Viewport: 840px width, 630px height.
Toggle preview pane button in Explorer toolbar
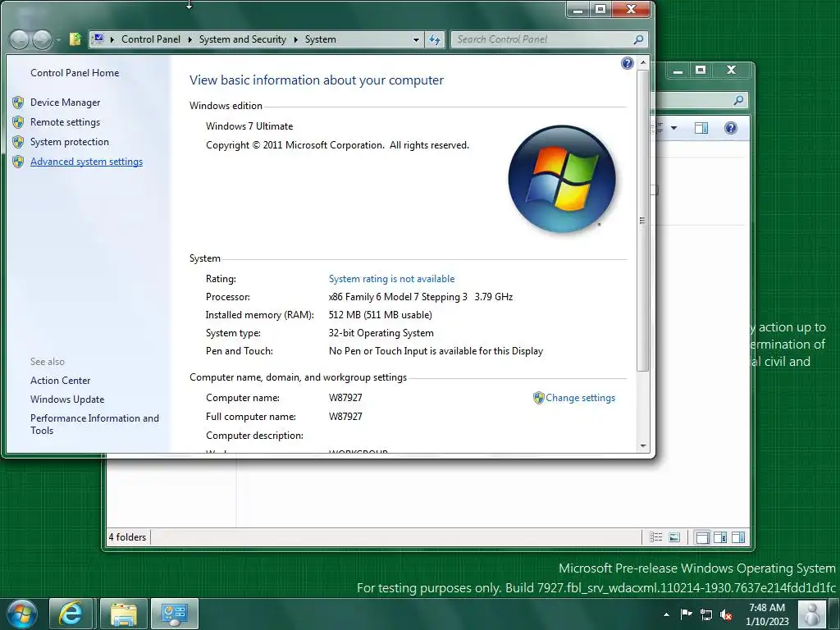[x=701, y=128]
